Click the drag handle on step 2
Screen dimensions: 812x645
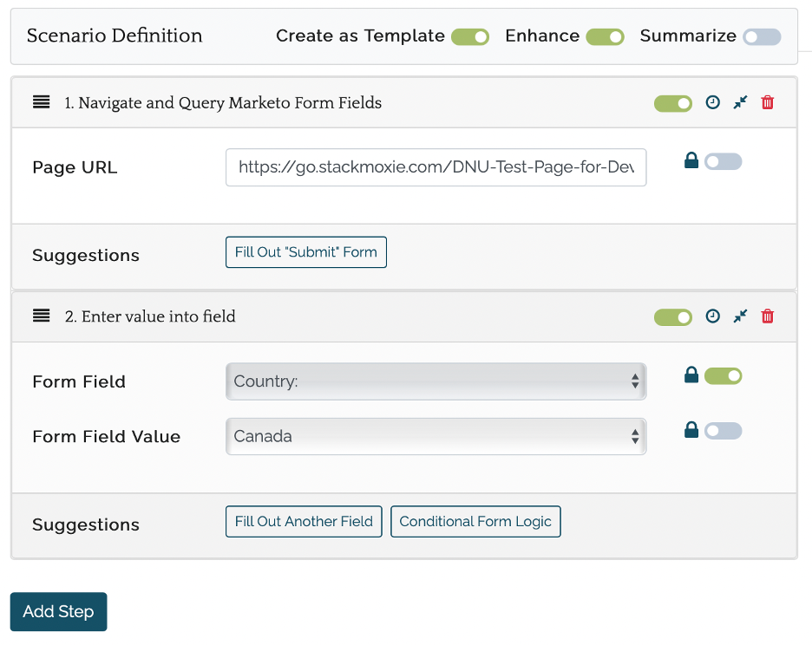pyautogui.click(x=41, y=316)
